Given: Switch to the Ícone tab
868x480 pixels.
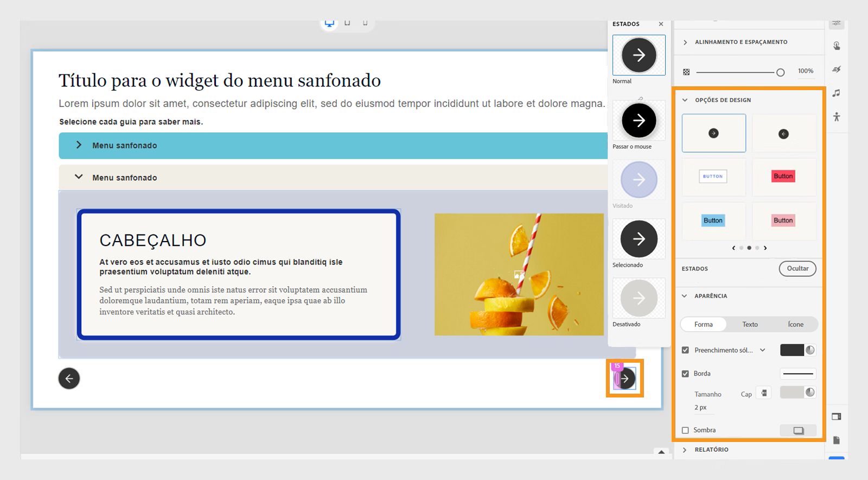Looking at the screenshot, I should tap(796, 324).
